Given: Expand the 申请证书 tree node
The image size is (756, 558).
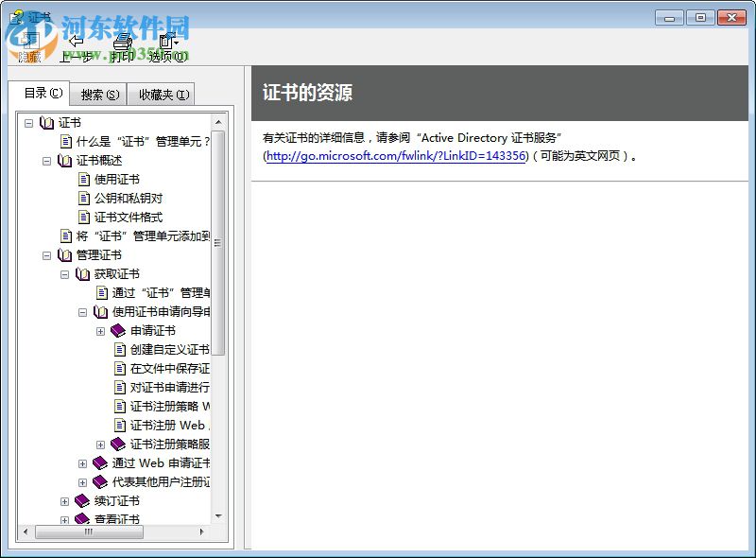Looking at the screenshot, I should (x=102, y=330).
